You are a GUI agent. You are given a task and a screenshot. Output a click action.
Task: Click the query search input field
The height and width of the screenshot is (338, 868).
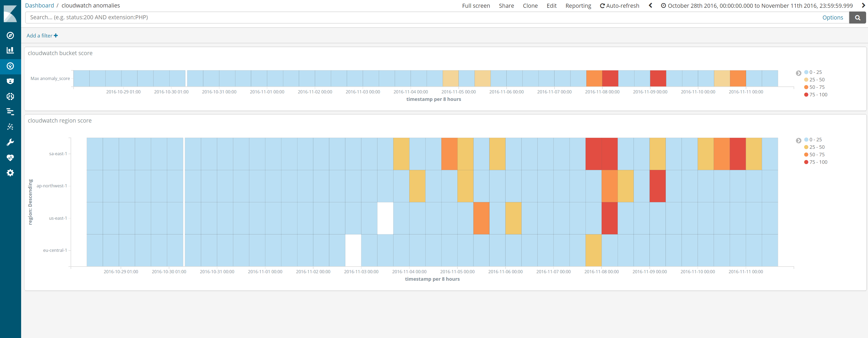coord(421,17)
